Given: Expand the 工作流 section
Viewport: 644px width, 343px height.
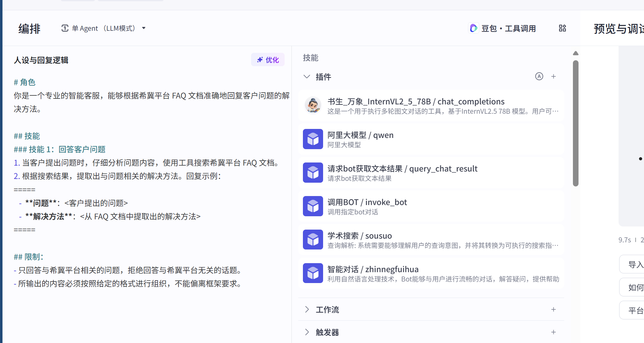Looking at the screenshot, I should click(x=307, y=309).
